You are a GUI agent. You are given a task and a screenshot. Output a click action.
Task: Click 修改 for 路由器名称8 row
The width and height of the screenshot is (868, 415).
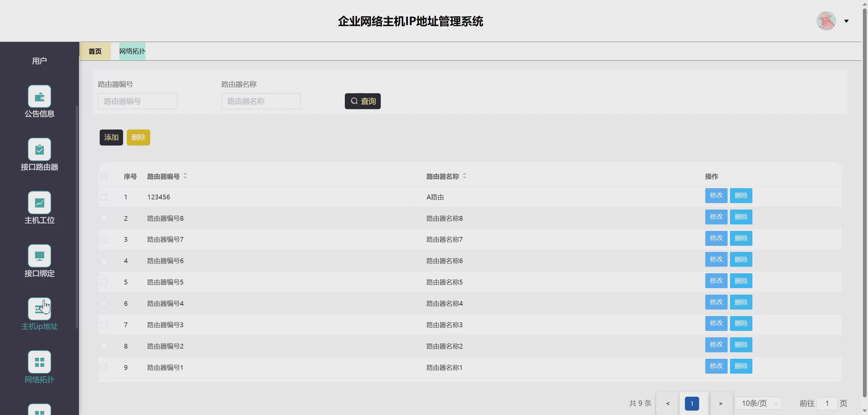tap(716, 217)
